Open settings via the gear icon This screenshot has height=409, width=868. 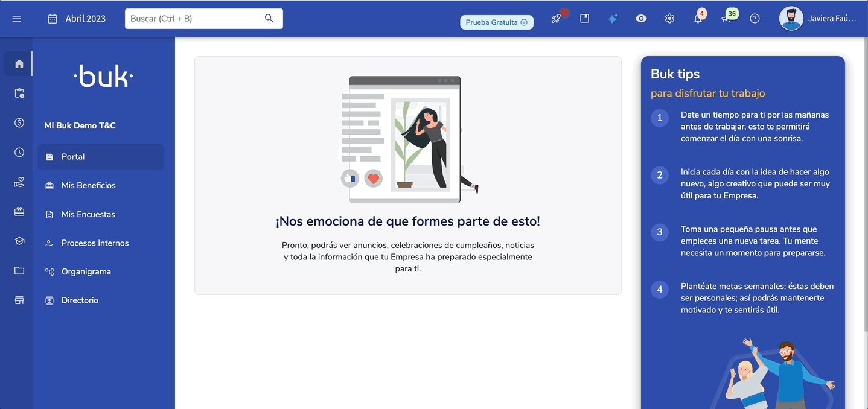[669, 18]
